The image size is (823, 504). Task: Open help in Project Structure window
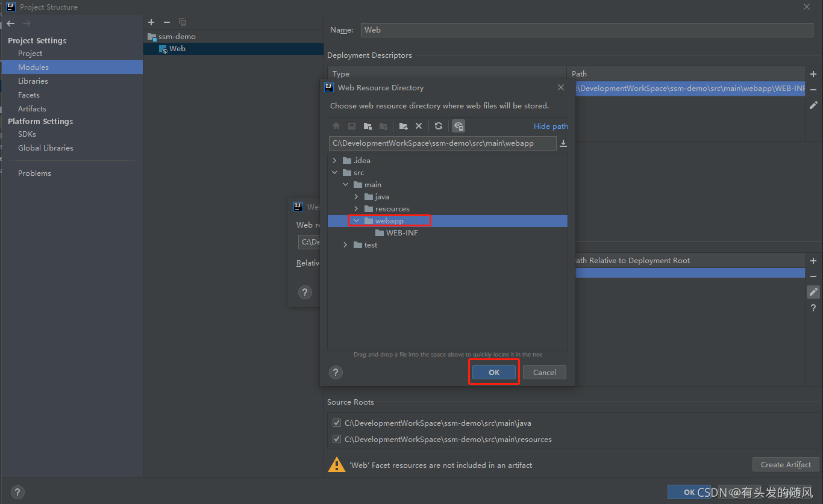click(x=17, y=492)
